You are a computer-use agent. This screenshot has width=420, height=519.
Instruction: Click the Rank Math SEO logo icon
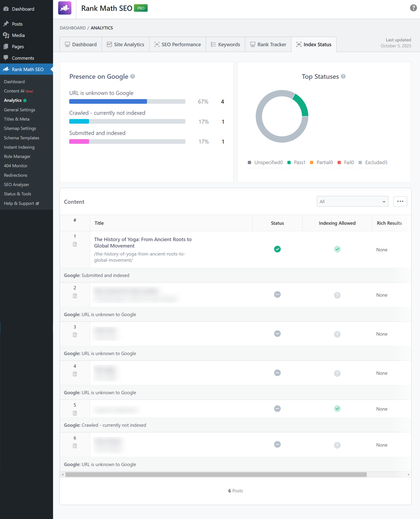point(65,8)
